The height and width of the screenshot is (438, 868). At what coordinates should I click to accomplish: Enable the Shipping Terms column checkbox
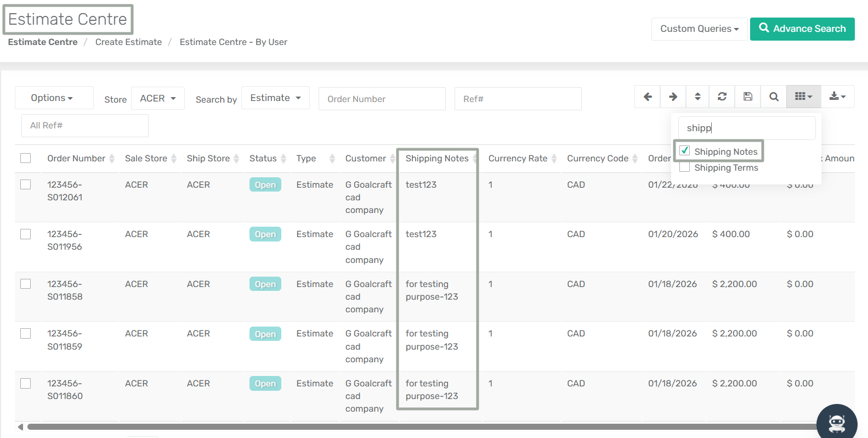(685, 167)
